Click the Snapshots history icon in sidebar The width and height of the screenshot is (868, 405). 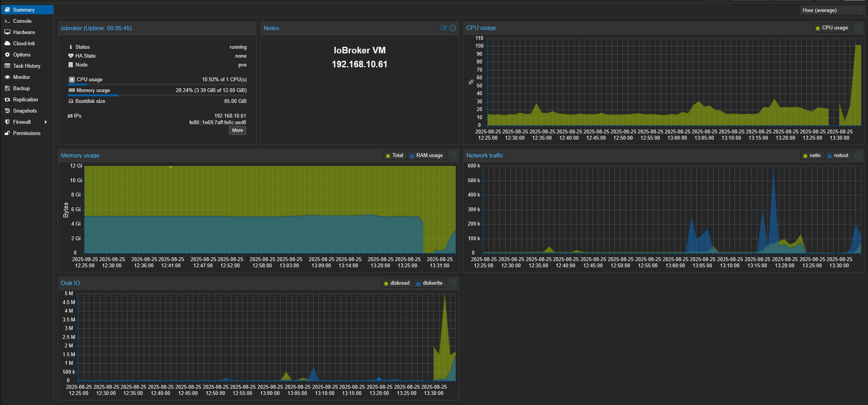pyautogui.click(x=7, y=111)
